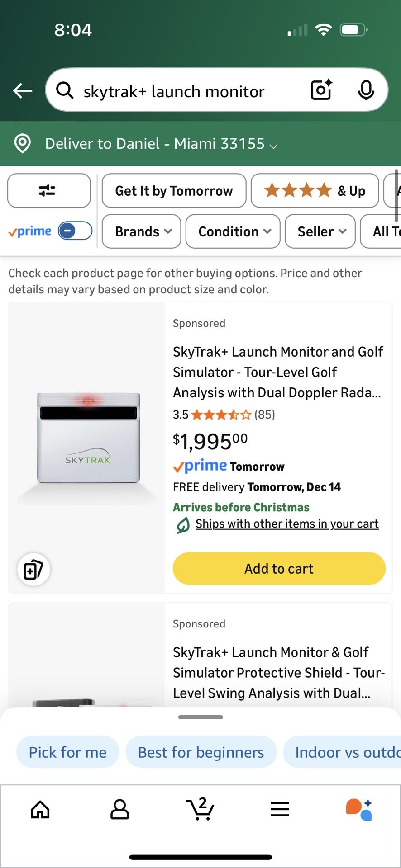Toggle the Prime filter switch
Viewport: 401px width, 868px height.
point(75,231)
